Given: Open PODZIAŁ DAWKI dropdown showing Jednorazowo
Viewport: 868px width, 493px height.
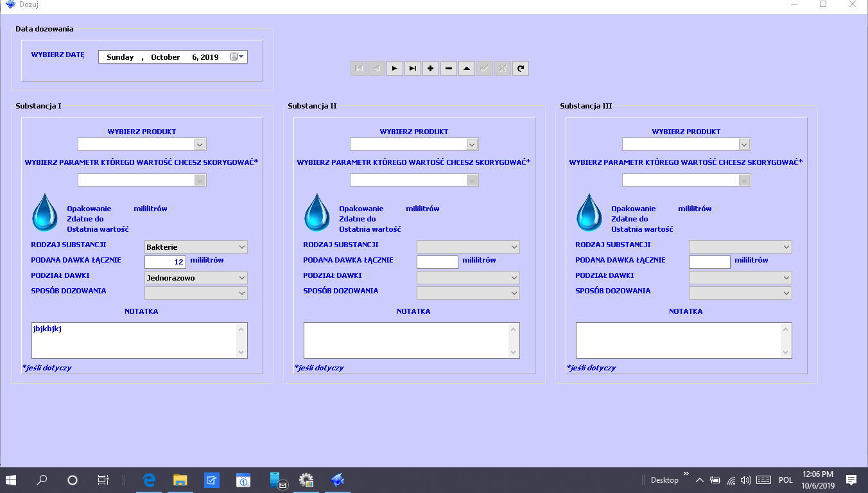Looking at the screenshot, I should point(241,278).
